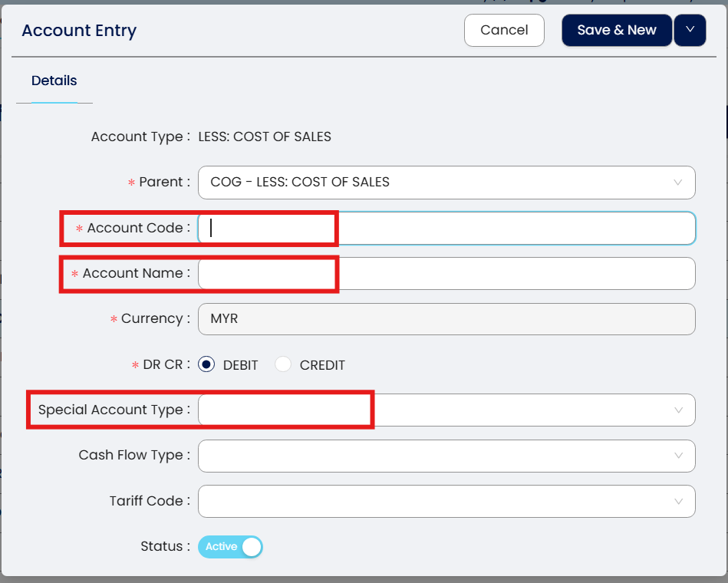Click the Parent dropdown chevron icon
Viewport: 728px width, 583px height.
point(678,183)
